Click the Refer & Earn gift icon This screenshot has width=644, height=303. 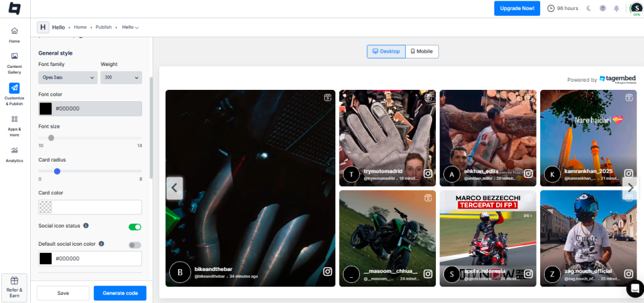(14, 281)
